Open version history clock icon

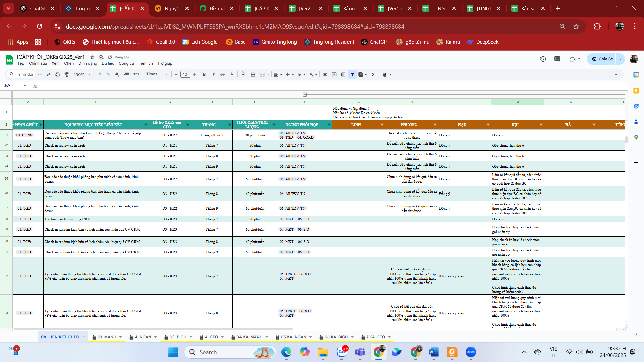[x=543, y=59]
